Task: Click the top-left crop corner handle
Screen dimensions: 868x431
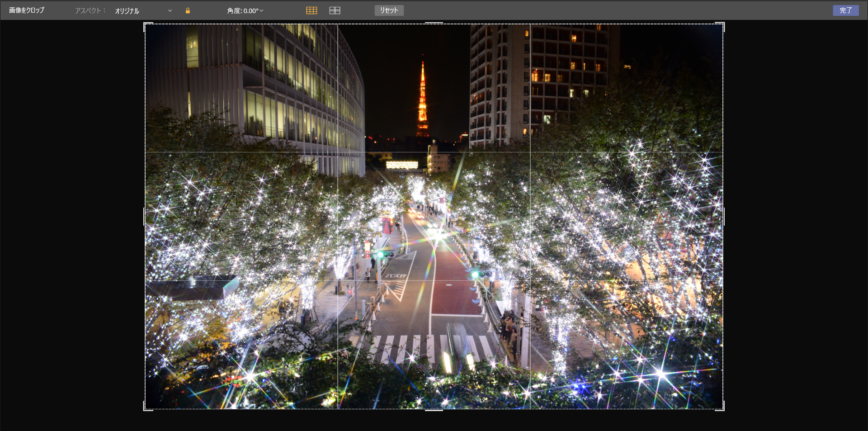Action: point(145,24)
